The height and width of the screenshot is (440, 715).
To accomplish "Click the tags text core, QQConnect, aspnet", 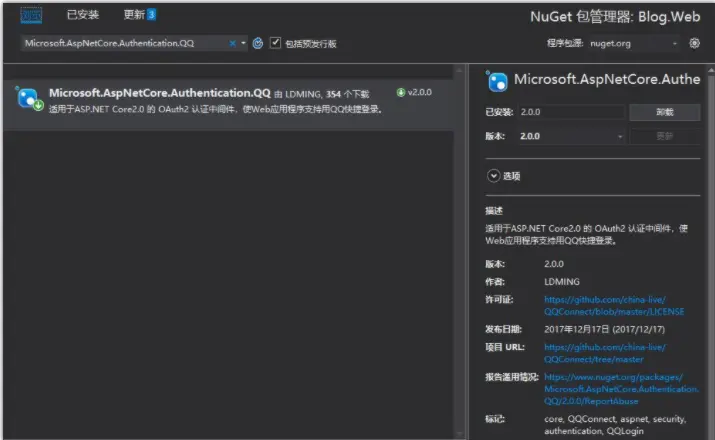I will [615, 424].
